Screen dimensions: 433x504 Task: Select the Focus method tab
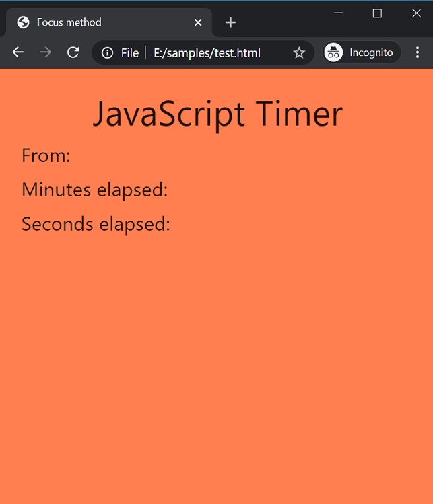[x=109, y=22]
